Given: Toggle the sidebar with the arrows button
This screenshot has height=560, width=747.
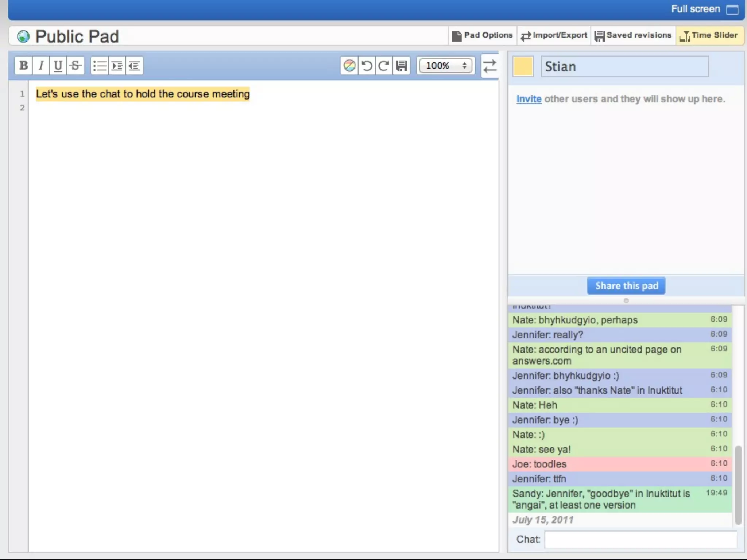Looking at the screenshot, I should [490, 66].
